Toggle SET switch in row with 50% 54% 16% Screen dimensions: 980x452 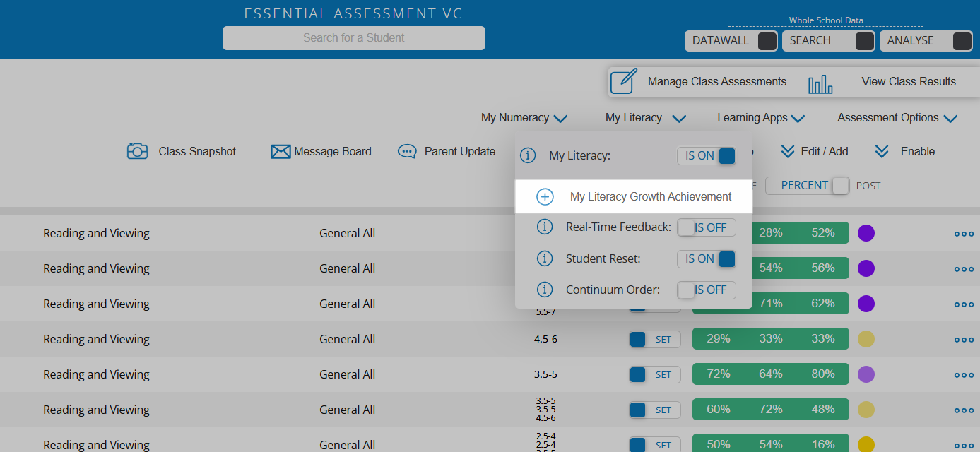click(655, 445)
